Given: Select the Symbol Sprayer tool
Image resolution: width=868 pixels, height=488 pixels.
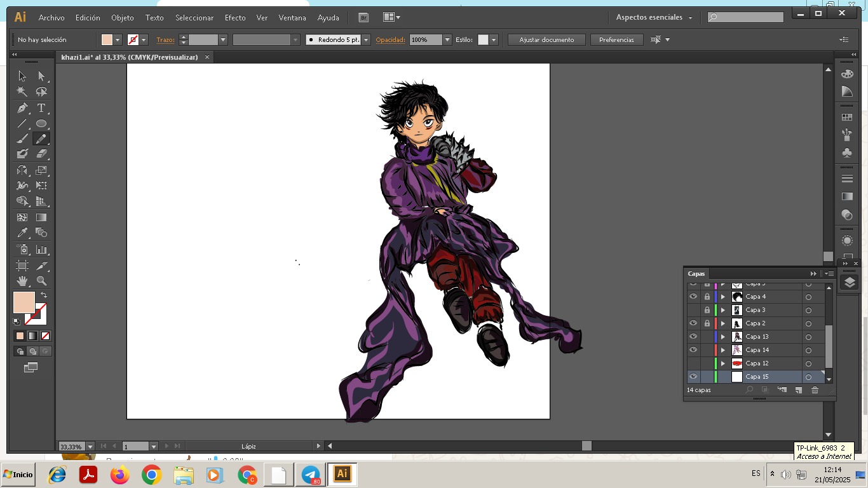Looking at the screenshot, I should (x=22, y=249).
